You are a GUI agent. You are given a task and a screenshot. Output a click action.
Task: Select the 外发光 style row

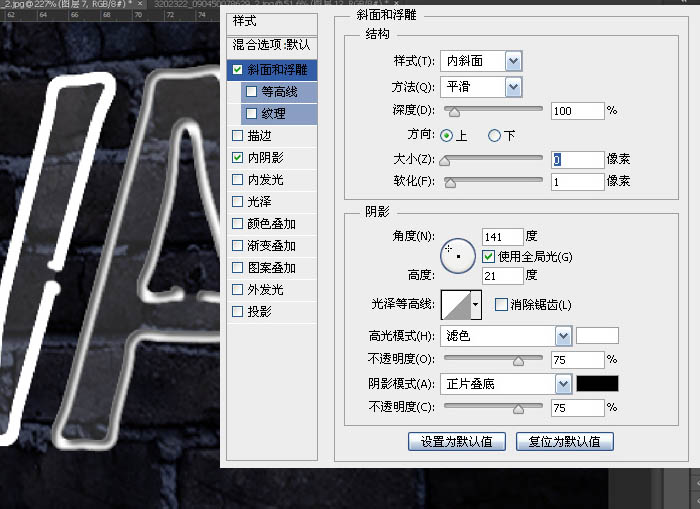pyautogui.click(x=272, y=289)
